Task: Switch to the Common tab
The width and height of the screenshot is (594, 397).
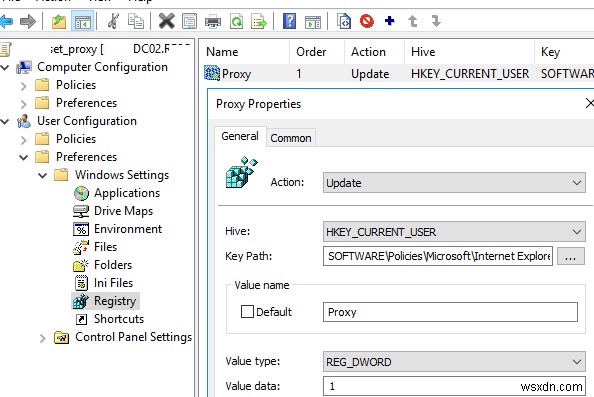Action: pos(291,138)
